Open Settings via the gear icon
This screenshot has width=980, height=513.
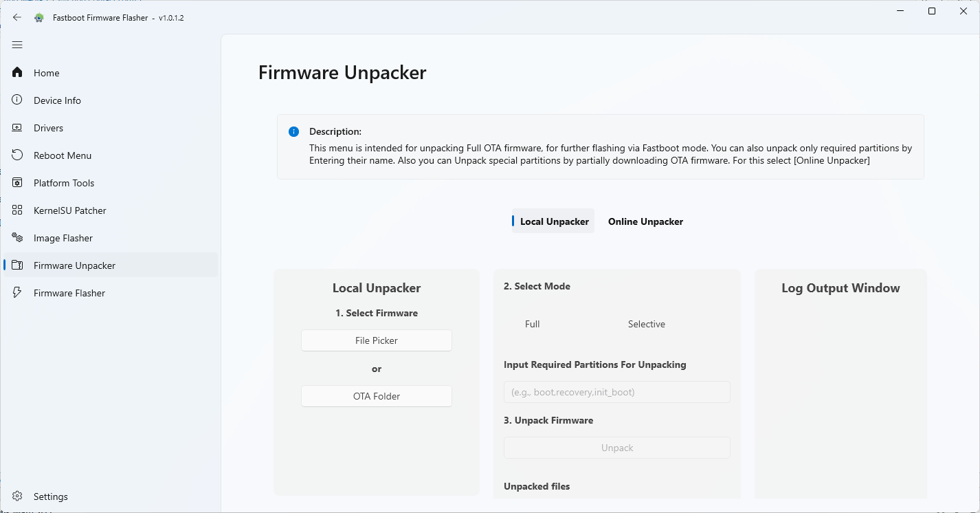point(16,496)
